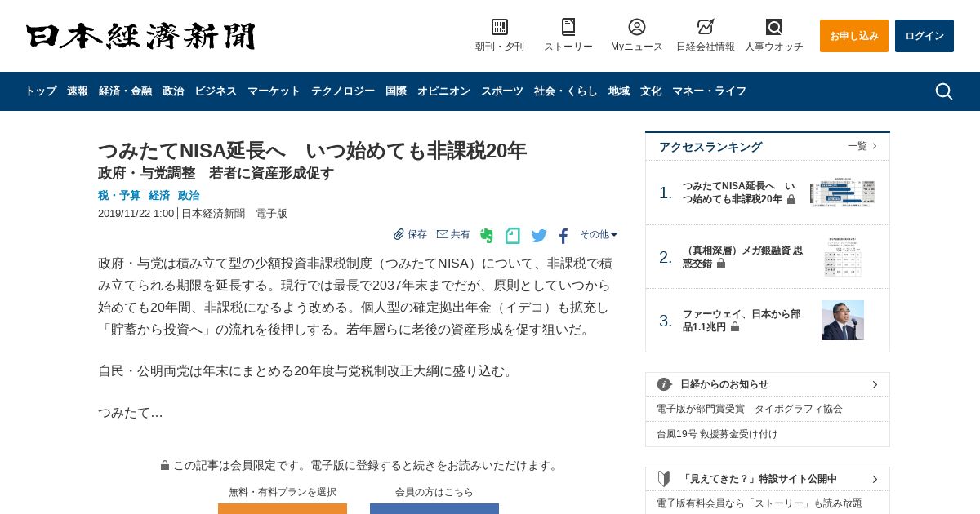
Task: Open the 税・予算 topic tag
Action: coord(119,196)
